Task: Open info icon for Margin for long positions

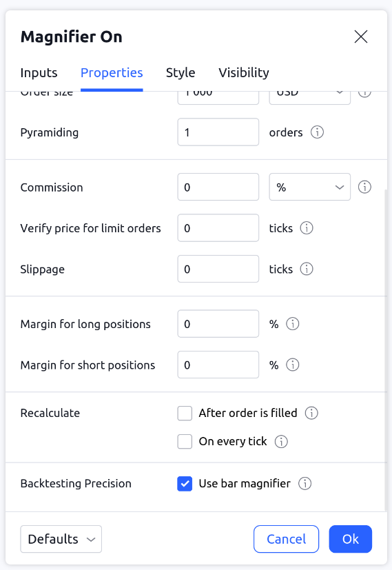Action: [293, 323]
